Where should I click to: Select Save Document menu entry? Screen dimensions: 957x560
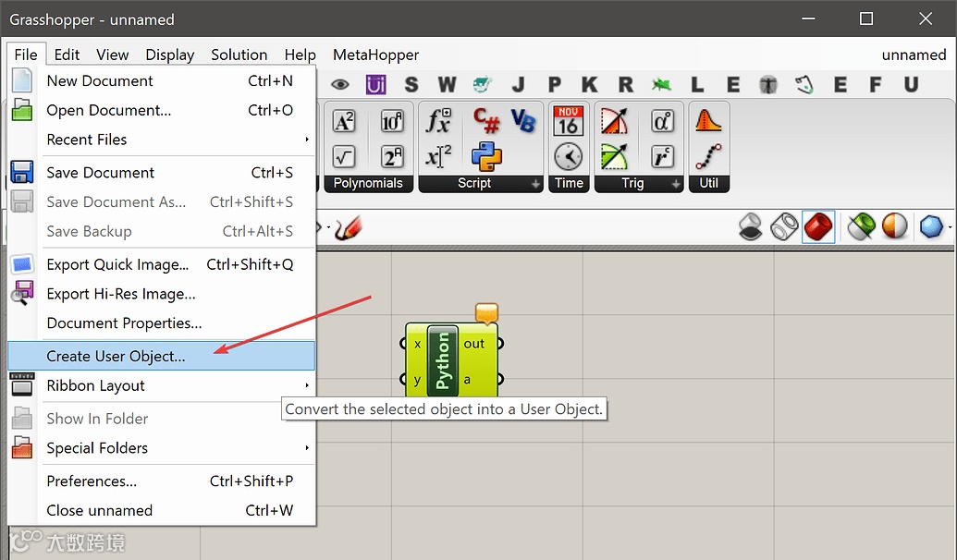162,173
